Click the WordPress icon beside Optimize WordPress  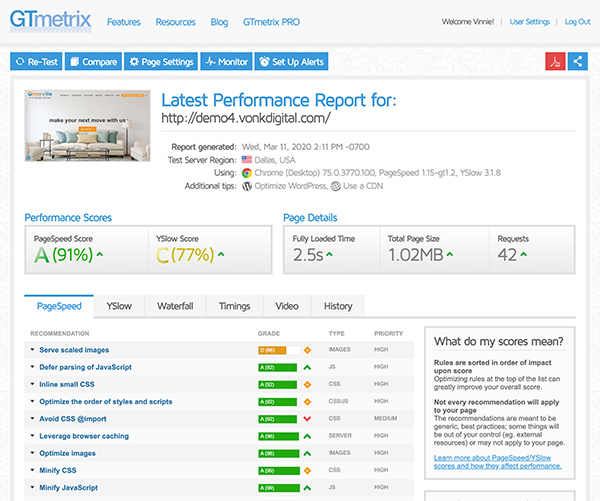pyautogui.click(x=247, y=186)
